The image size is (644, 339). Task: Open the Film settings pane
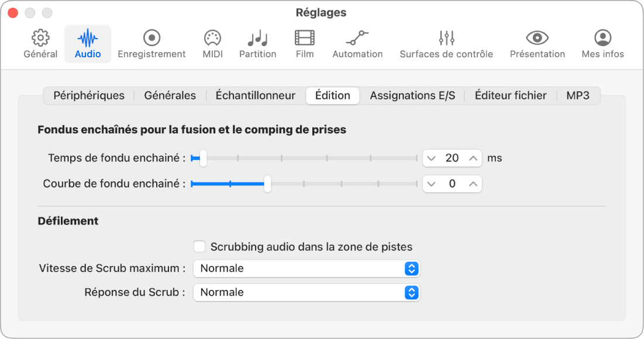[x=304, y=43]
